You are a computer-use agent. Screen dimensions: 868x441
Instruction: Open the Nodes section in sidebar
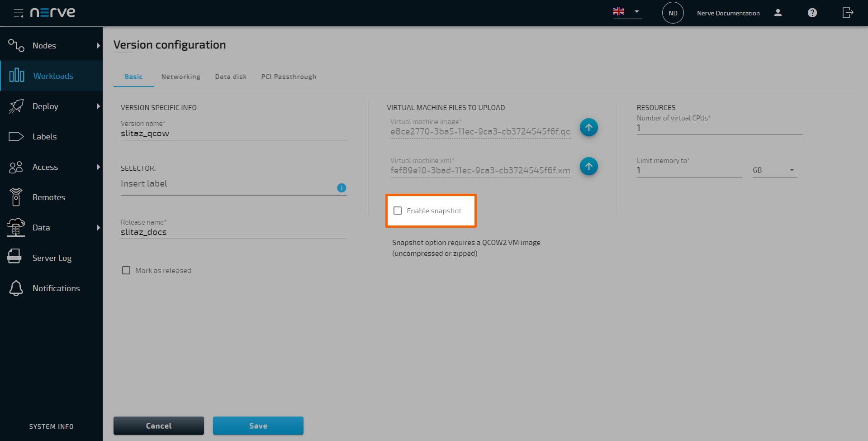44,45
